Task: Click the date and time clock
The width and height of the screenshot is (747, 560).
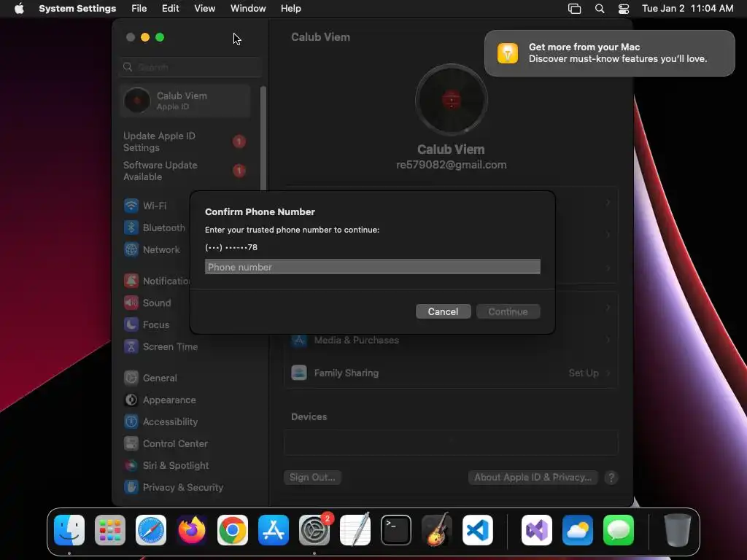Action: [687, 9]
